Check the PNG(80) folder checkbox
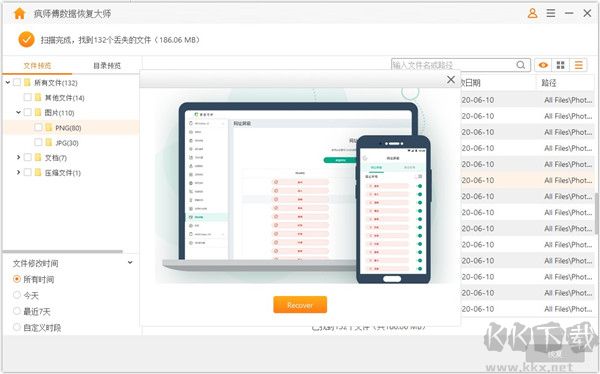Image resolution: width=600 pixels, height=374 pixels. [38, 127]
